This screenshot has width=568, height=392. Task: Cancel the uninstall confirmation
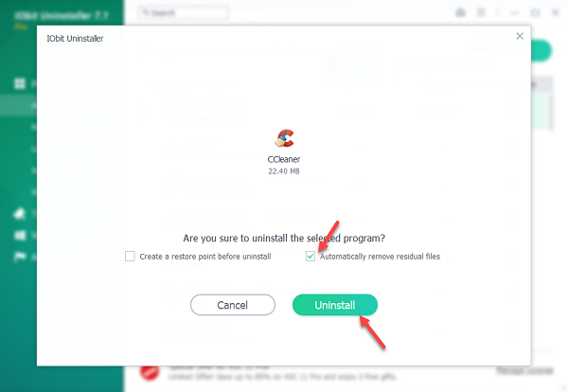(x=233, y=305)
